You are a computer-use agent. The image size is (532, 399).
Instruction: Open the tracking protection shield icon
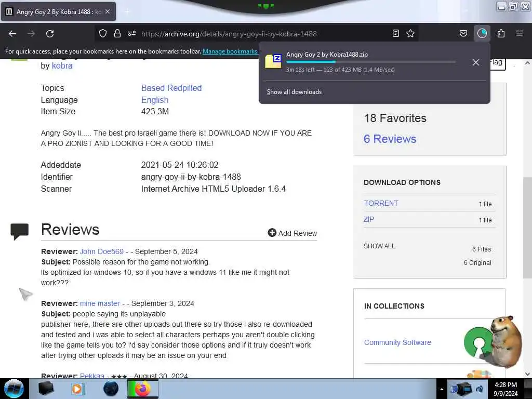coord(103,33)
